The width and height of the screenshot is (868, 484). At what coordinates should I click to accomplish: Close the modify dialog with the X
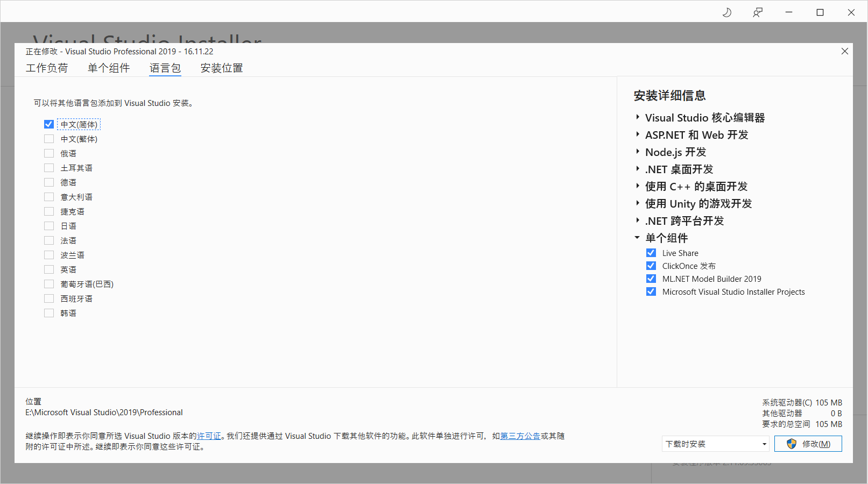tap(845, 51)
